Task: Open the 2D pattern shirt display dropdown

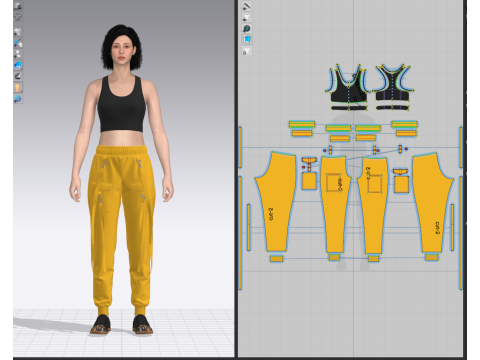Action: pyautogui.click(x=247, y=17)
